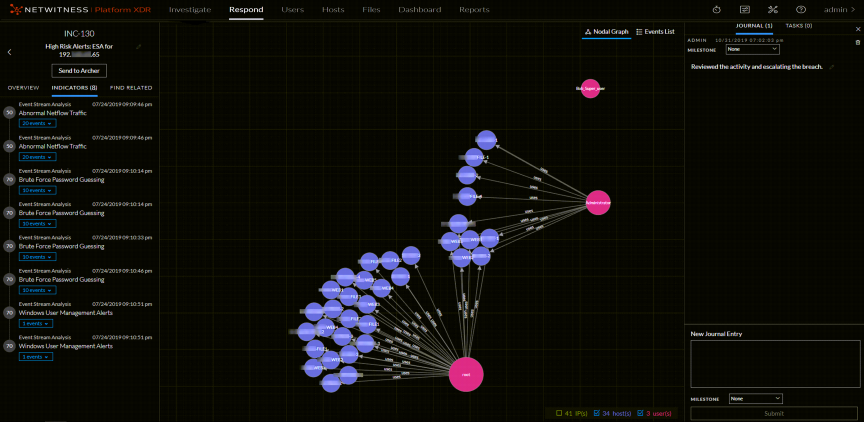Switch to Nodal Graph view
This screenshot has width=864, height=422.
pyautogui.click(x=606, y=32)
